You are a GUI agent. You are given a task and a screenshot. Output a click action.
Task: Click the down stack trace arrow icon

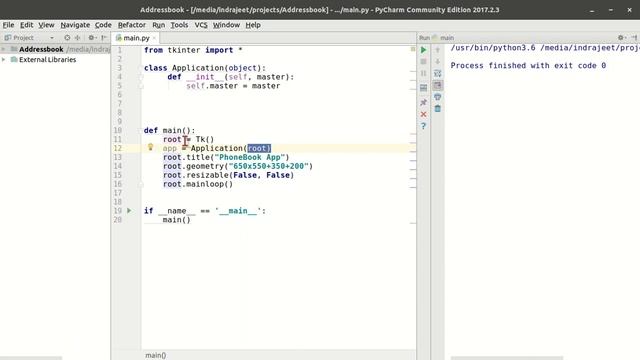click(438, 62)
